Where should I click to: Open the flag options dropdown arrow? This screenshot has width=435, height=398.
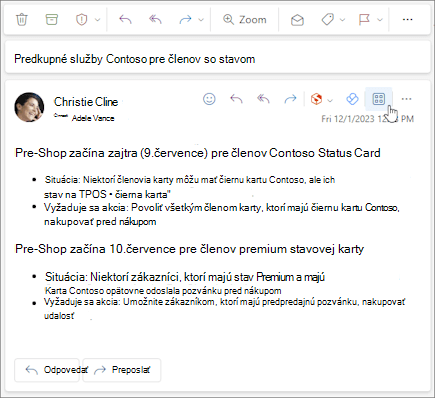[380, 20]
